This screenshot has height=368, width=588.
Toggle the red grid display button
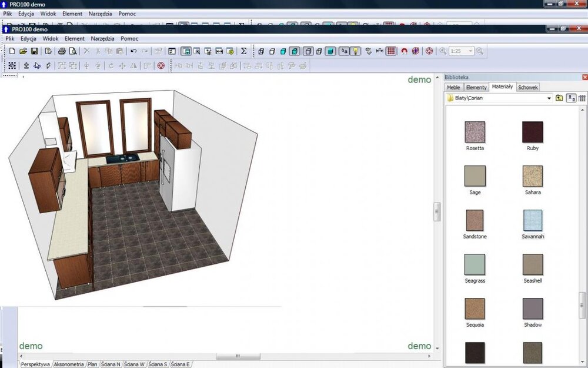pos(390,51)
